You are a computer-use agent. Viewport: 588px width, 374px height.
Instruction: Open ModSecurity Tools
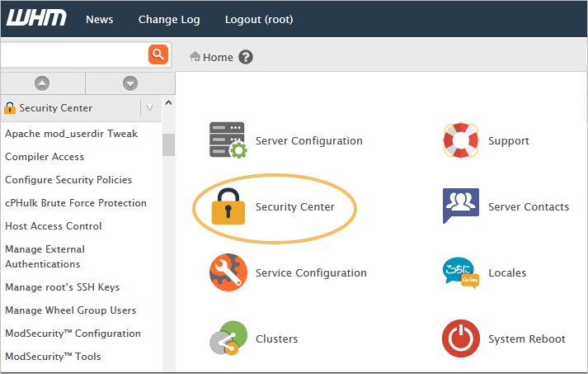[53, 357]
